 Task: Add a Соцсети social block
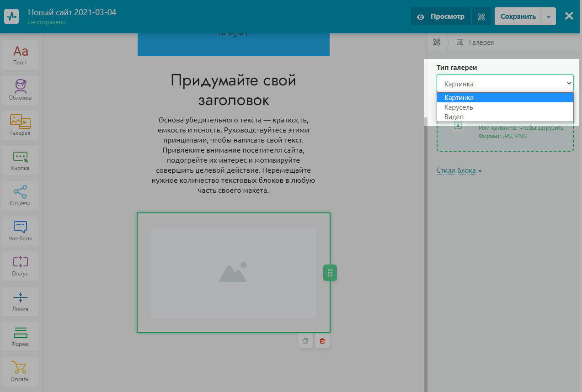[x=20, y=196]
